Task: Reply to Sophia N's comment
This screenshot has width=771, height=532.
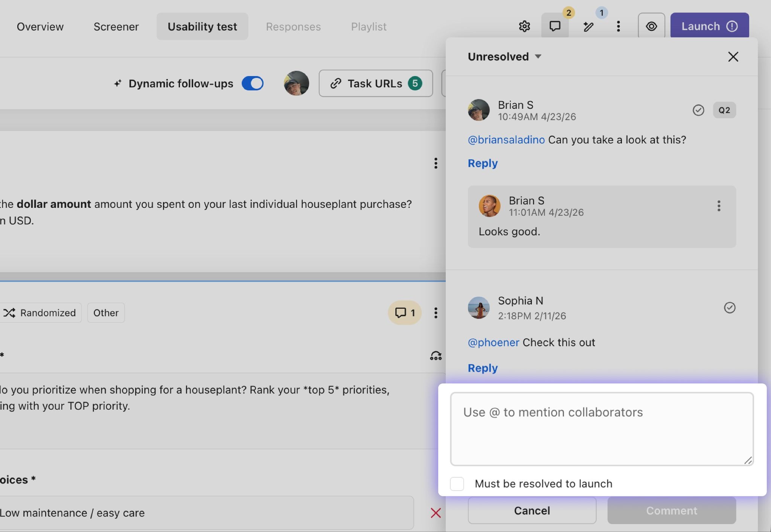Action: click(483, 368)
